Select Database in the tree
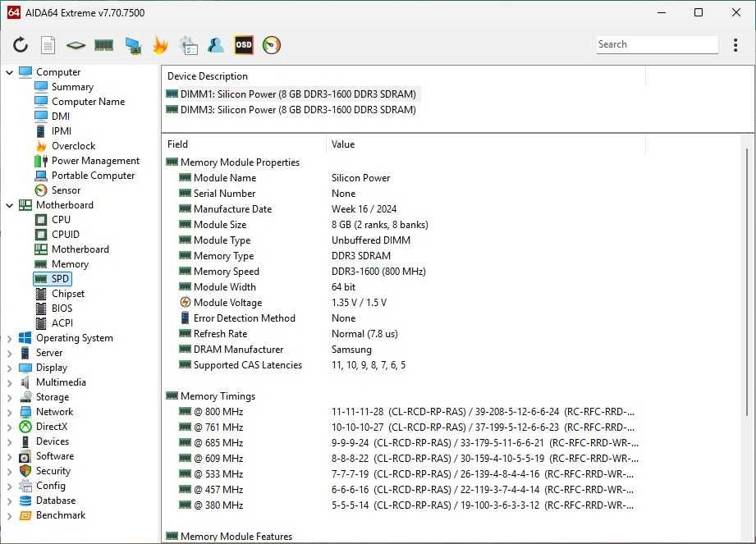This screenshot has width=756, height=544. [x=56, y=501]
